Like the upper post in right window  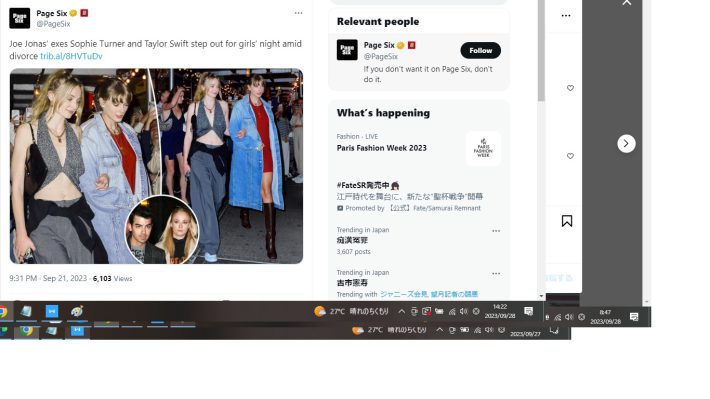click(x=570, y=88)
